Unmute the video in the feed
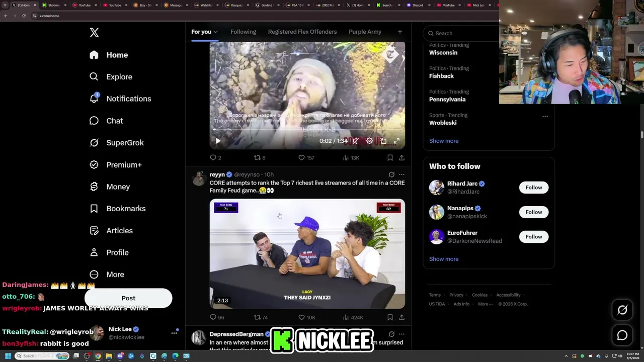This screenshot has height=362, width=644. click(356, 141)
